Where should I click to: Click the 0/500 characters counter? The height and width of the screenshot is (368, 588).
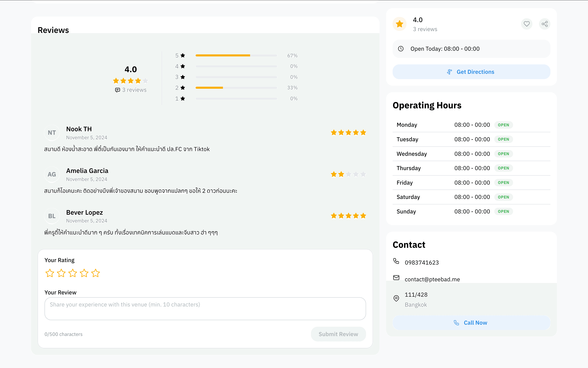[63, 334]
